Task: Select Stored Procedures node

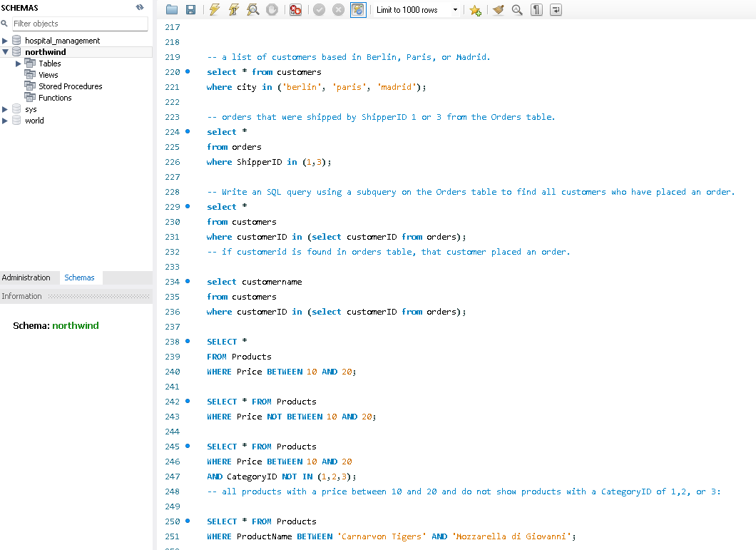Action: (x=71, y=86)
